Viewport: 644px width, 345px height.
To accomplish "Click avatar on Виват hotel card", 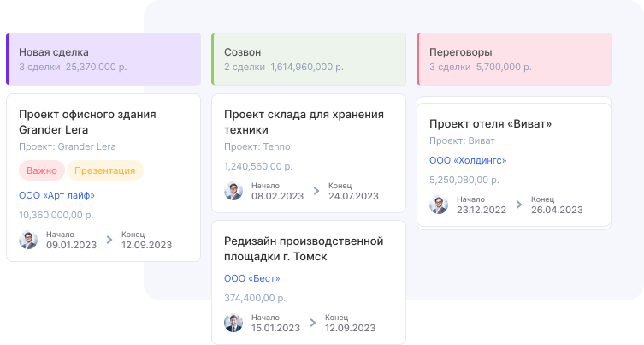I will point(439,205).
